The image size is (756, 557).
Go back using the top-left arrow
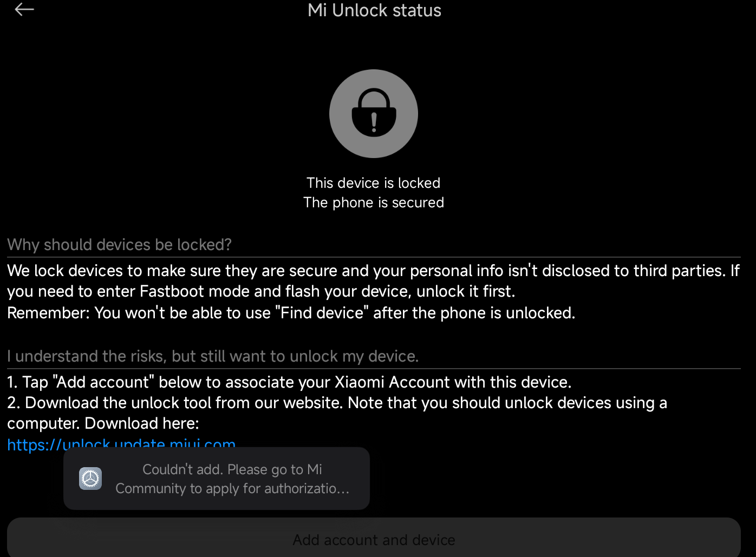click(x=24, y=9)
